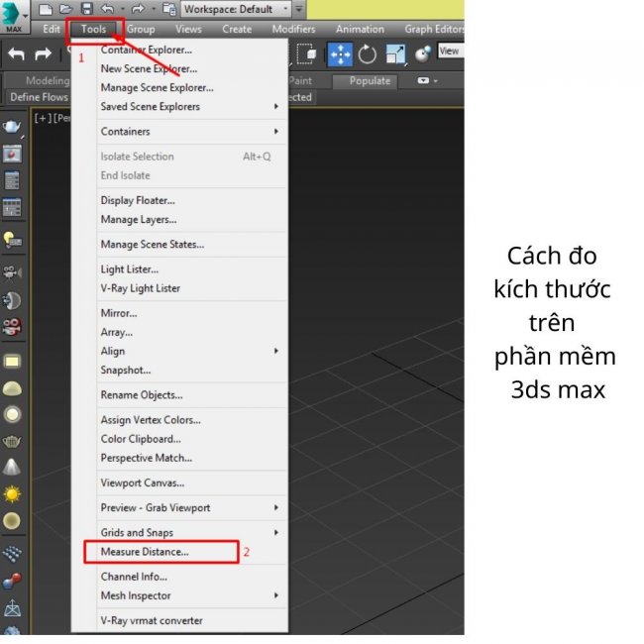The image size is (644, 644).
Task: Select the Populate ribbon tab
Action: click(x=370, y=81)
